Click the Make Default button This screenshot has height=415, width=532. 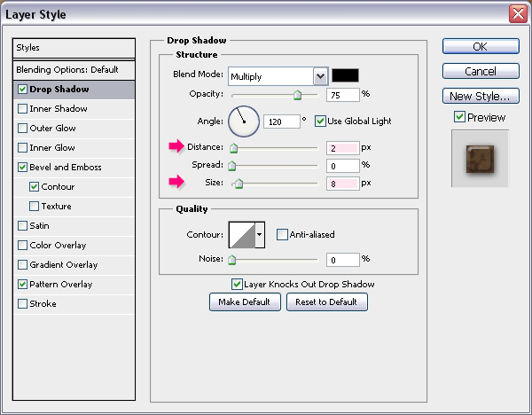(x=245, y=302)
